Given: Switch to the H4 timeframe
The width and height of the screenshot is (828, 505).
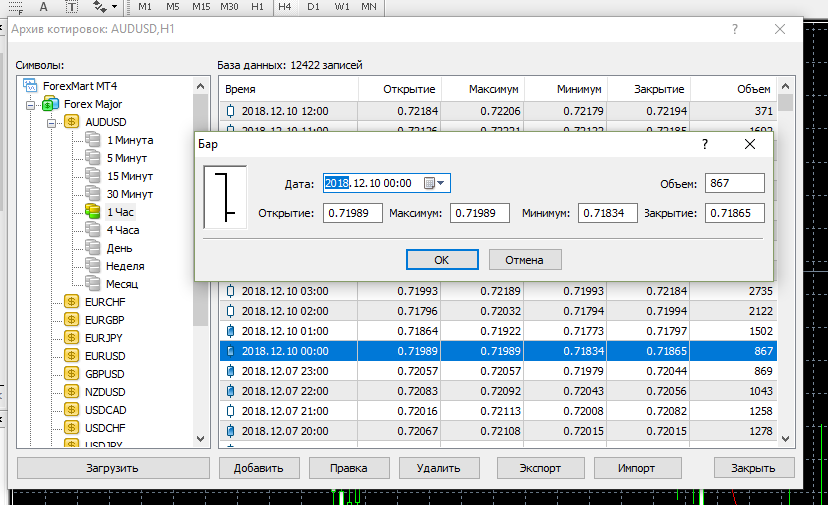Looking at the screenshot, I should (285, 7).
